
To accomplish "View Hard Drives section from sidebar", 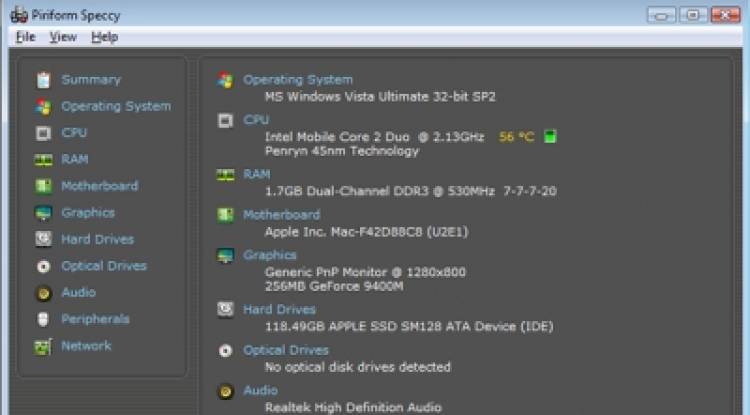I will (98, 239).
